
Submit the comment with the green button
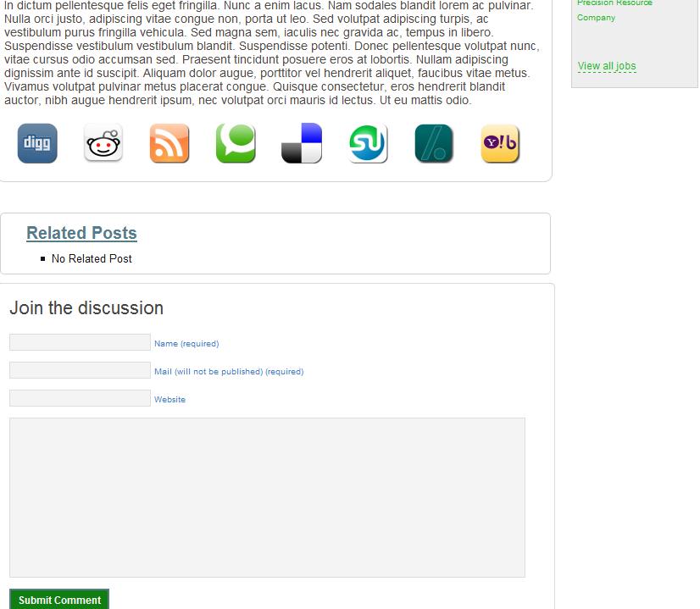[59, 599]
